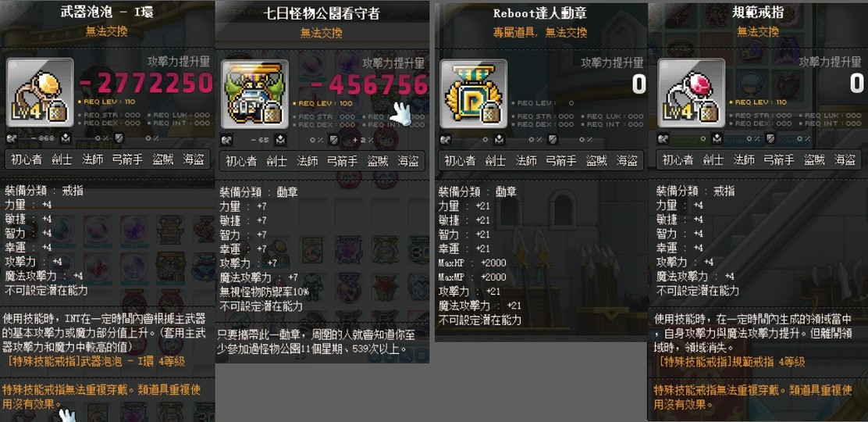Click the -456756 attack increase value

point(369,85)
